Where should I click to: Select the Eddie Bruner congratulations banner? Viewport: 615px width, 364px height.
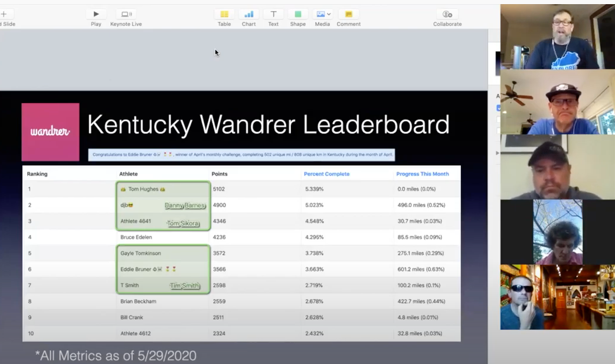tap(241, 155)
